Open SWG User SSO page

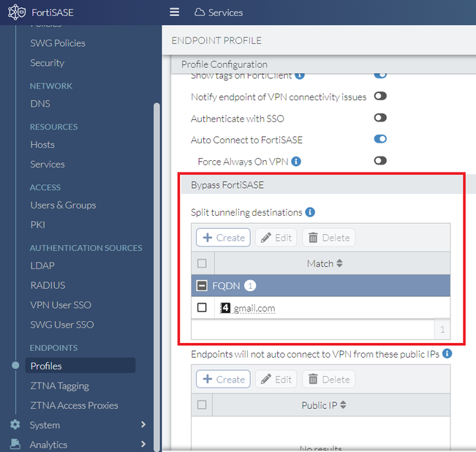tap(62, 325)
